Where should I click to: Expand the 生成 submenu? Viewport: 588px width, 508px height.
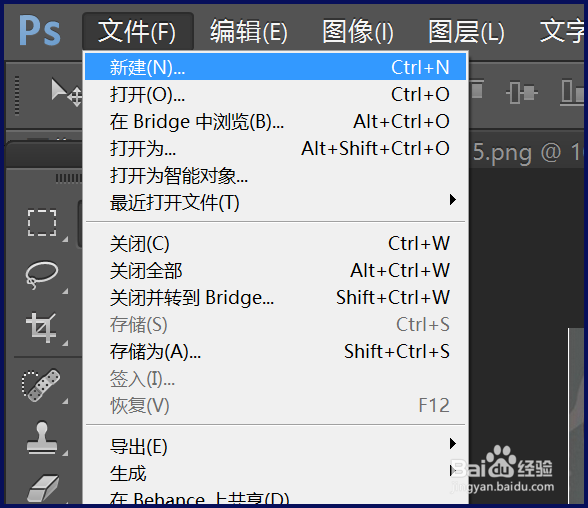[275, 474]
